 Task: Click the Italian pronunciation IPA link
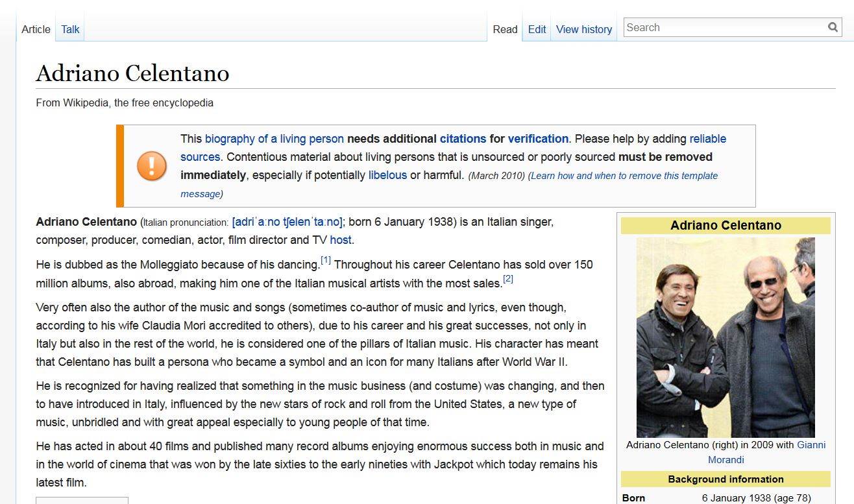tap(287, 222)
